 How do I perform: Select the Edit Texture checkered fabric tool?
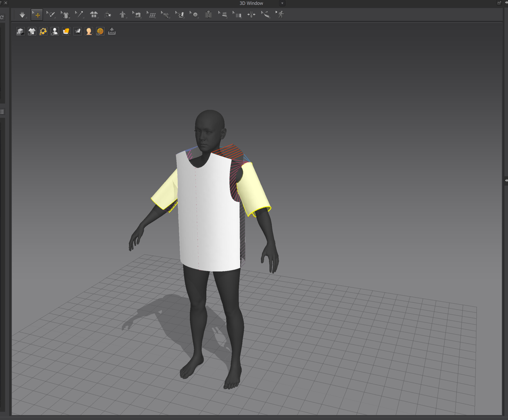(180, 15)
